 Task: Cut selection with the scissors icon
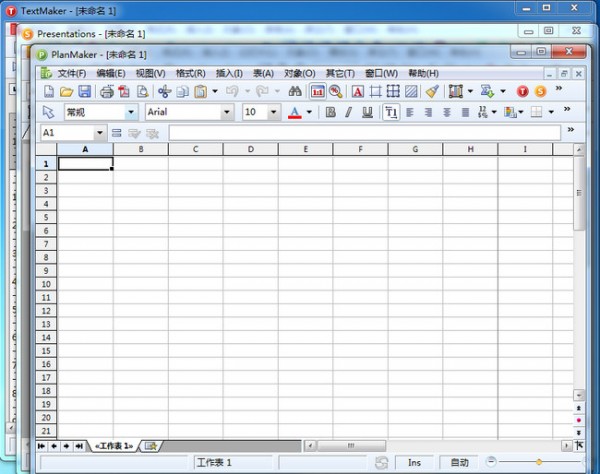tap(165, 91)
